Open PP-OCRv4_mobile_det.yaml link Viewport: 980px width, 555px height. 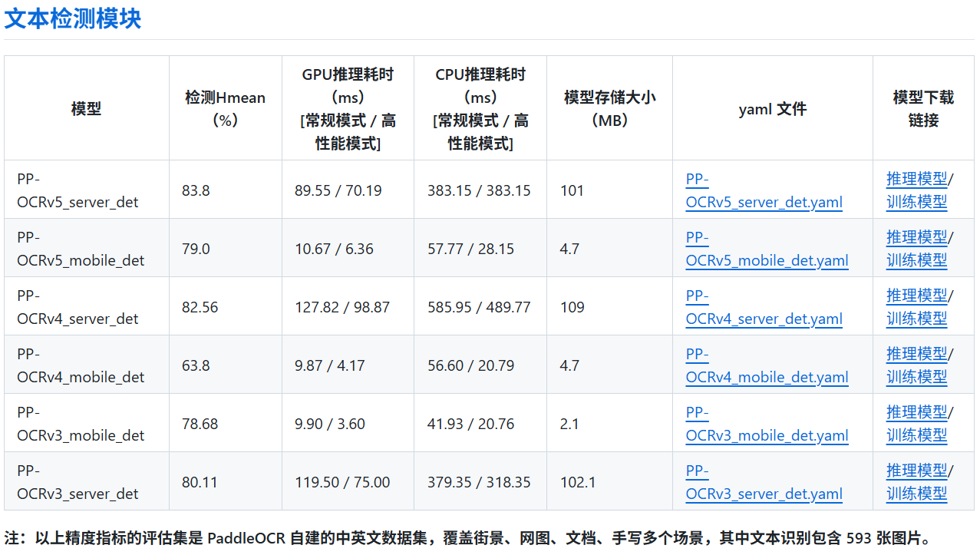pyautogui.click(x=767, y=365)
